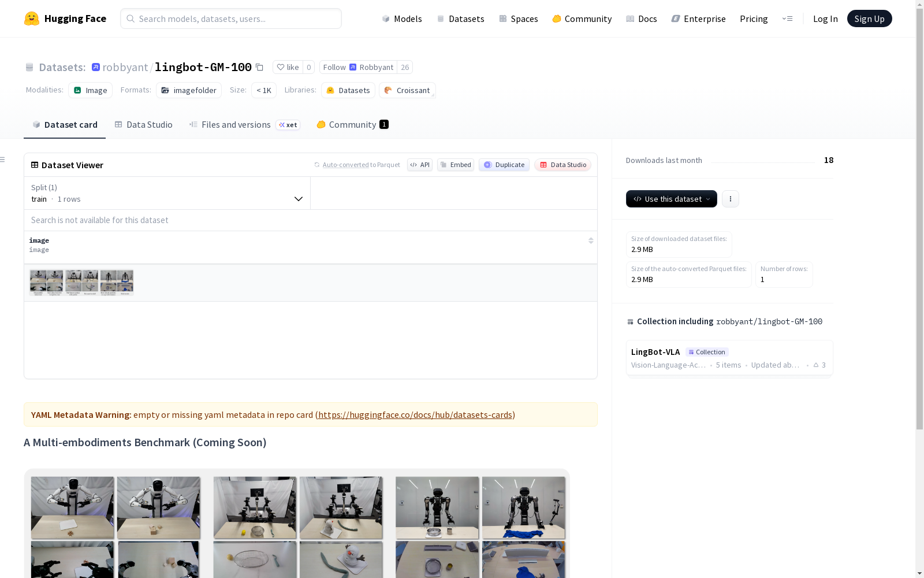Open the dataset Community tab
Screen dimensions: 924x578
(352, 124)
